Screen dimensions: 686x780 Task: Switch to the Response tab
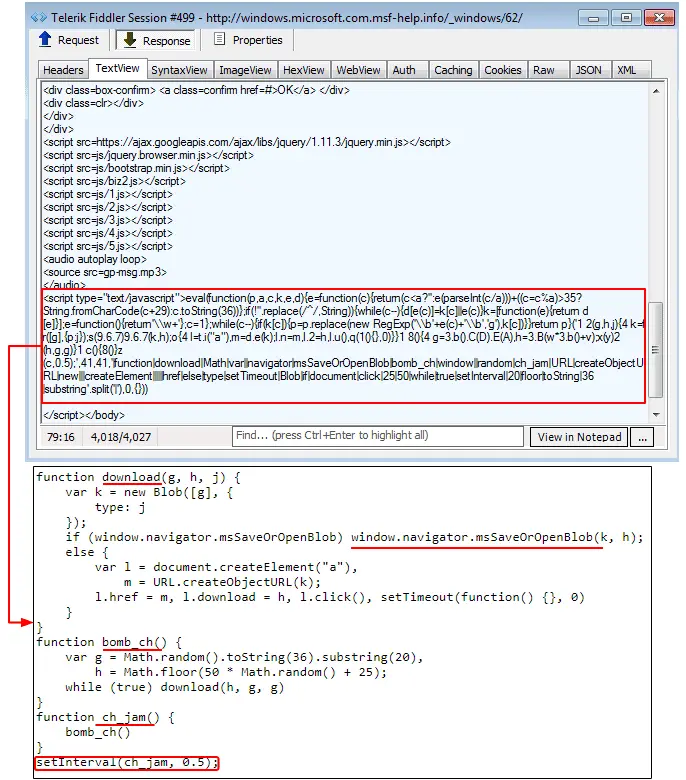coord(157,40)
